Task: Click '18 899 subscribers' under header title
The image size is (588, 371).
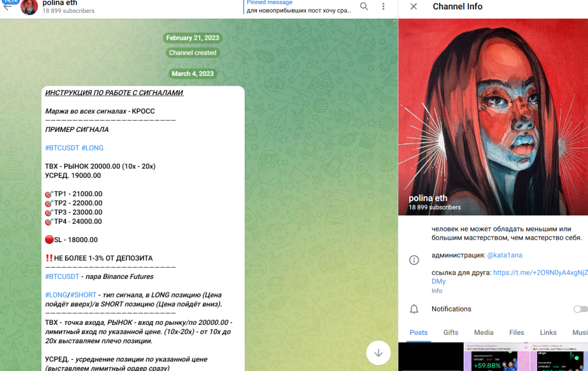Action: [69, 11]
